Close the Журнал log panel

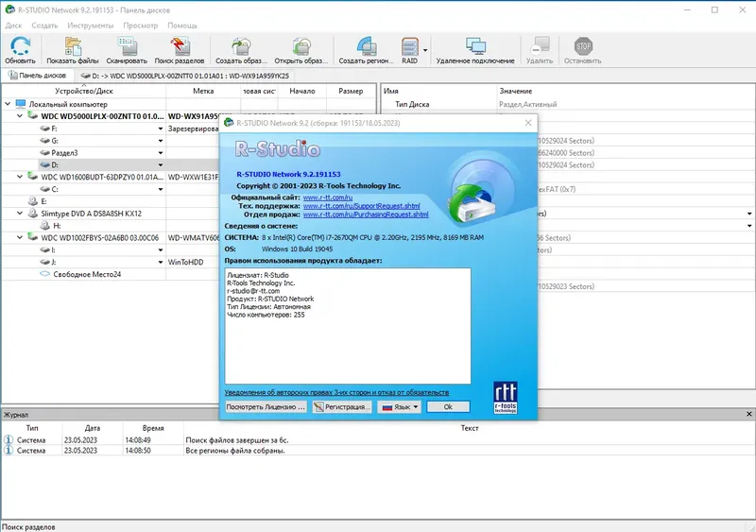coord(749,414)
